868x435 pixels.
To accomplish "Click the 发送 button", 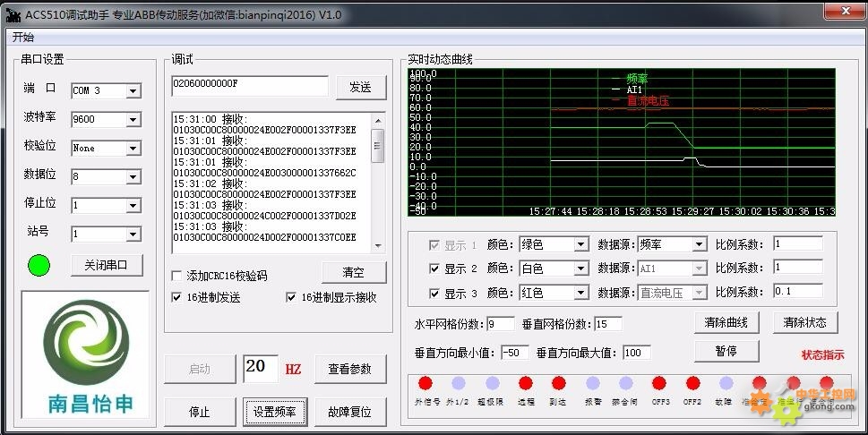I will point(361,88).
